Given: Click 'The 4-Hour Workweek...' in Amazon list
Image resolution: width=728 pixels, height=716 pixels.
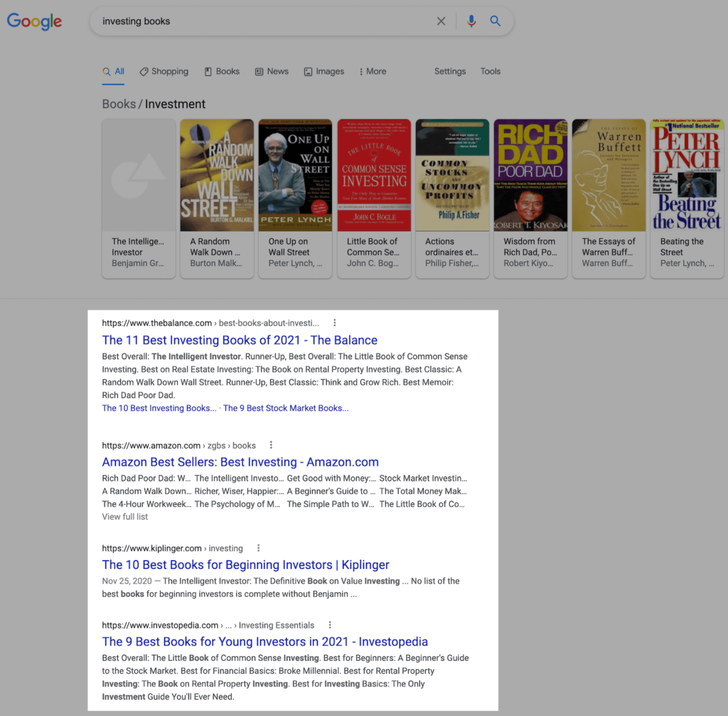Looking at the screenshot, I should pyautogui.click(x=146, y=504).
